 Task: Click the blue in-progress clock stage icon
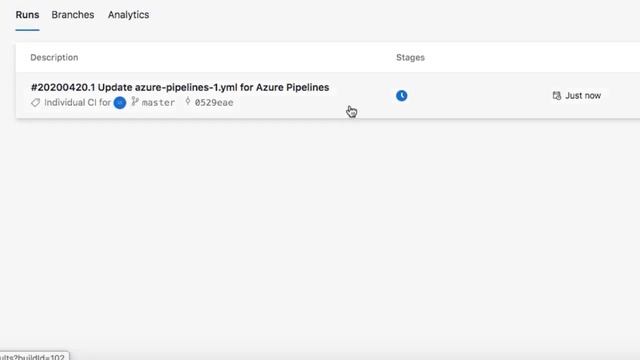click(402, 96)
